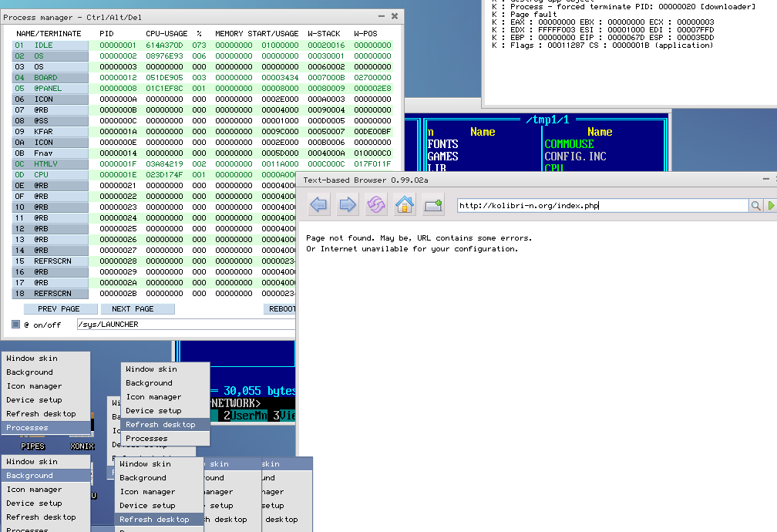This screenshot has height=532, width=777.
Task: Terminate the HTMLV process row button
Action: pos(50,164)
